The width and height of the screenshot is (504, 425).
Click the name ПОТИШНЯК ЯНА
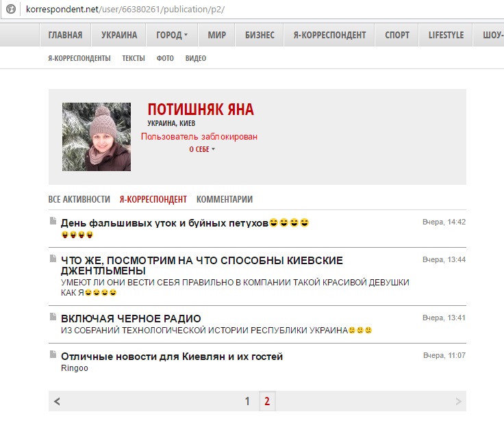point(201,110)
